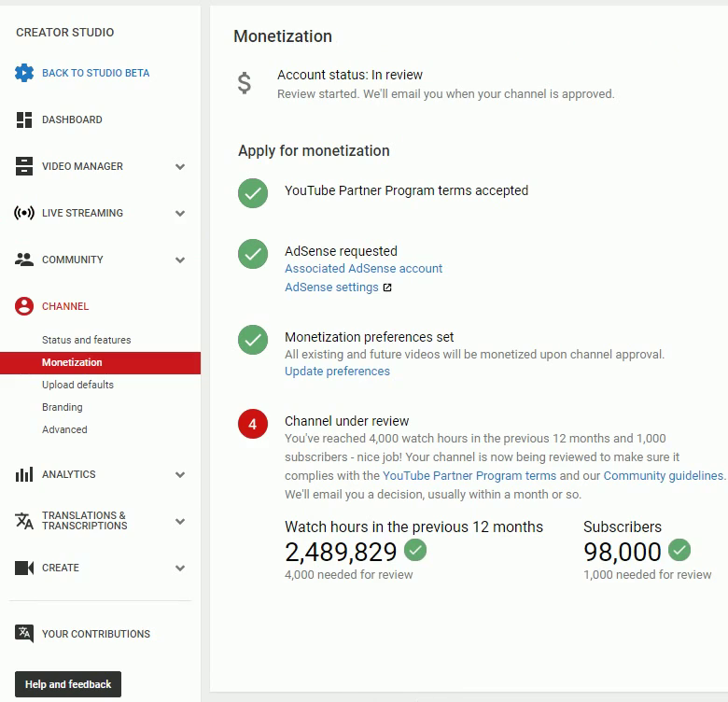Viewport: 728px width, 702px height.
Task: Go to Dashboard
Action: click(72, 119)
